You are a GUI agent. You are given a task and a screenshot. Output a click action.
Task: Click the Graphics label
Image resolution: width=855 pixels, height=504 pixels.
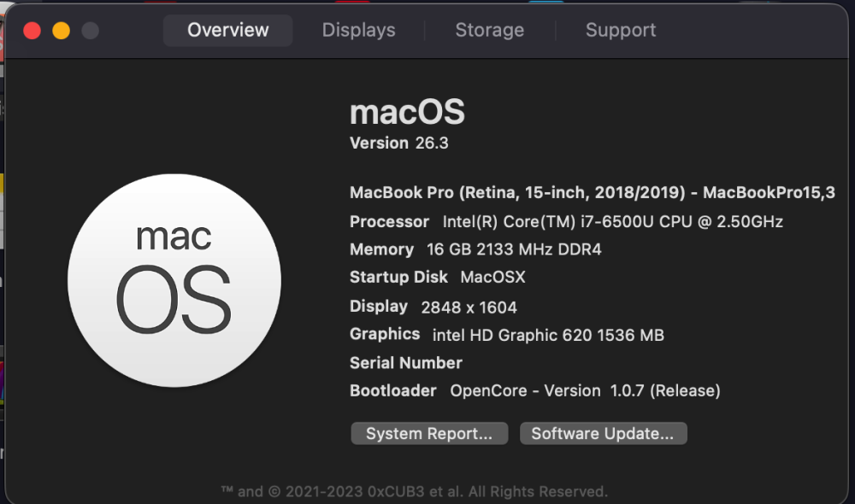pos(385,334)
